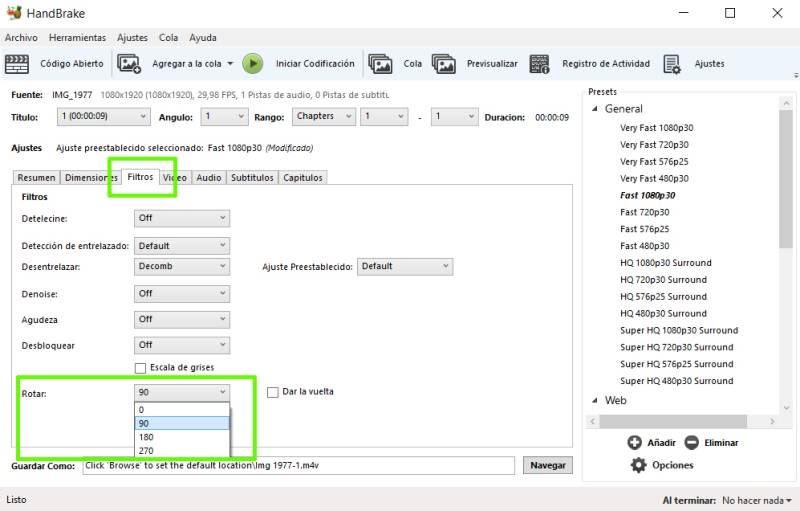The width and height of the screenshot is (800, 511).
Task: Switch to the Dimensiones tab
Action: click(x=91, y=178)
